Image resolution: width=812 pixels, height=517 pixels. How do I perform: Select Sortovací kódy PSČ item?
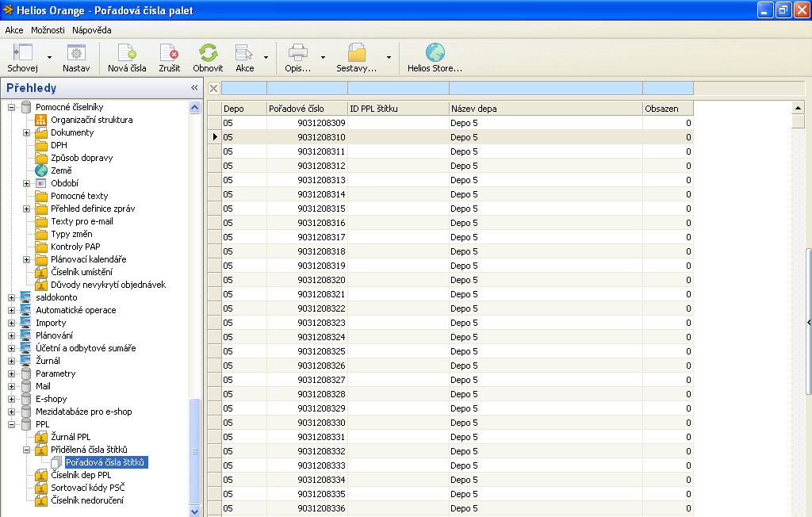87,488
